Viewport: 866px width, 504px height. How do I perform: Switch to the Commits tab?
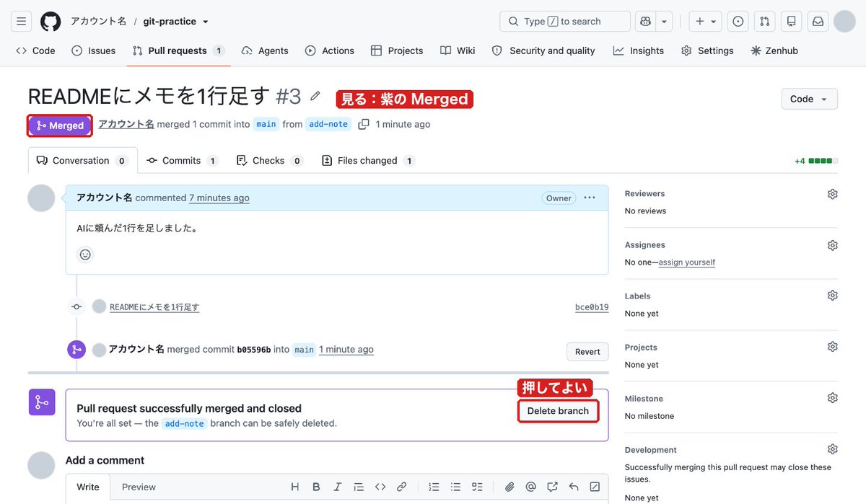pyautogui.click(x=182, y=161)
